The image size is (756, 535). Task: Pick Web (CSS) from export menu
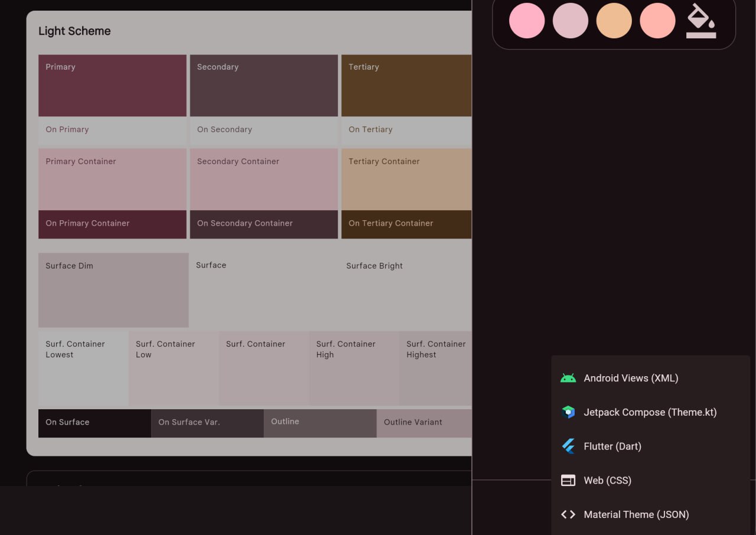(607, 481)
